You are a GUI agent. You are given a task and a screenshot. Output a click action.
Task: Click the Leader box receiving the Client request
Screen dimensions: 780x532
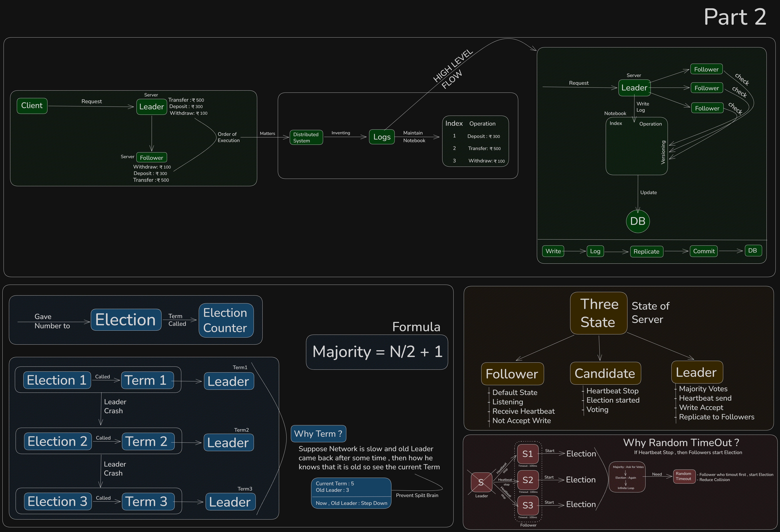point(152,107)
